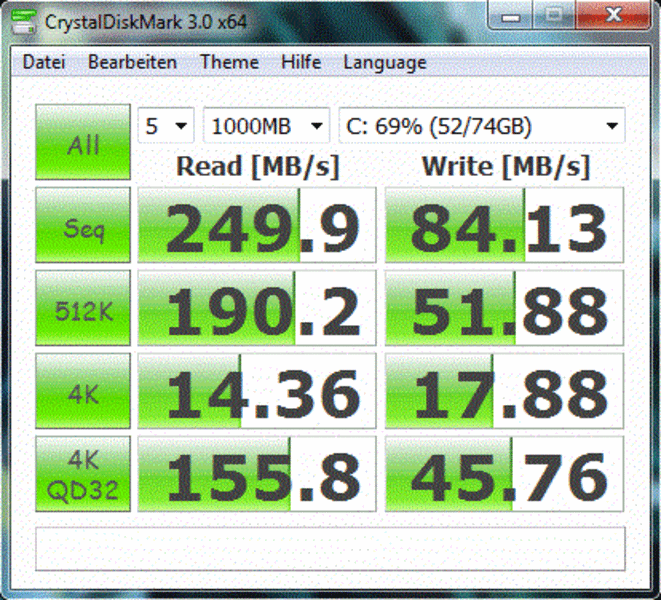Run all benchmarks with All button
661x600 pixels.
83,142
